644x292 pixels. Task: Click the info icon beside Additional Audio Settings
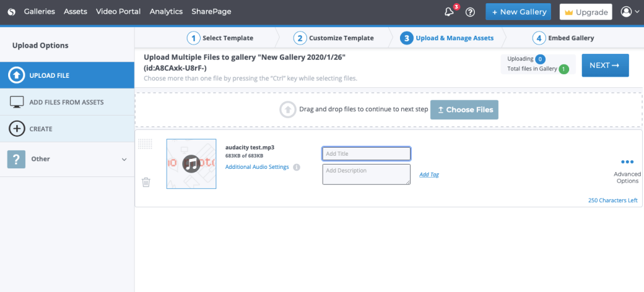coord(296,167)
